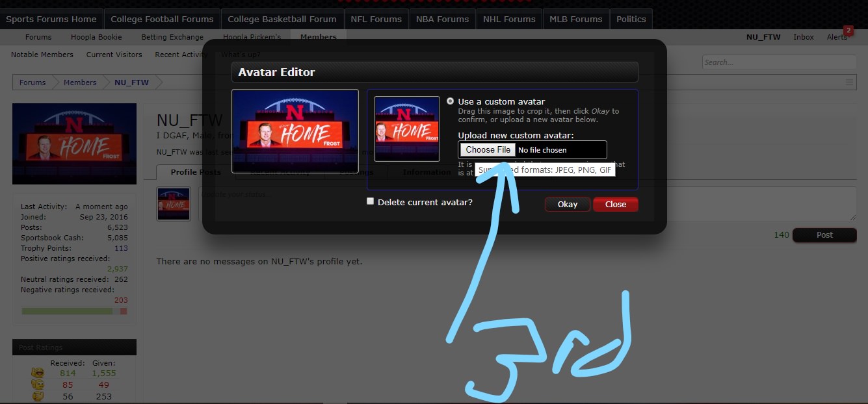Screen dimensions: 868x404
Task: Click profile avatar image on page
Action: coord(74,144)
